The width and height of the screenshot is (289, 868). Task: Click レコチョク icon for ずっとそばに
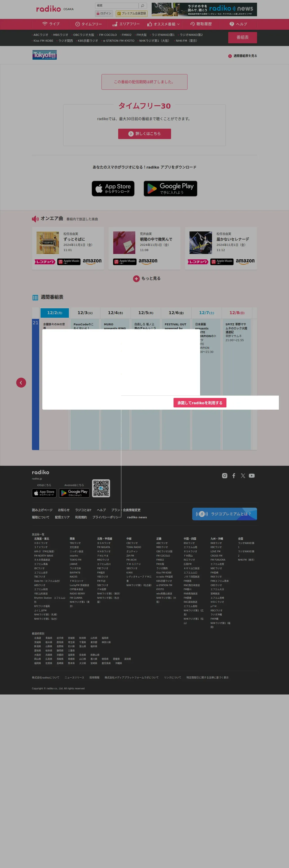tap(45, 262)
